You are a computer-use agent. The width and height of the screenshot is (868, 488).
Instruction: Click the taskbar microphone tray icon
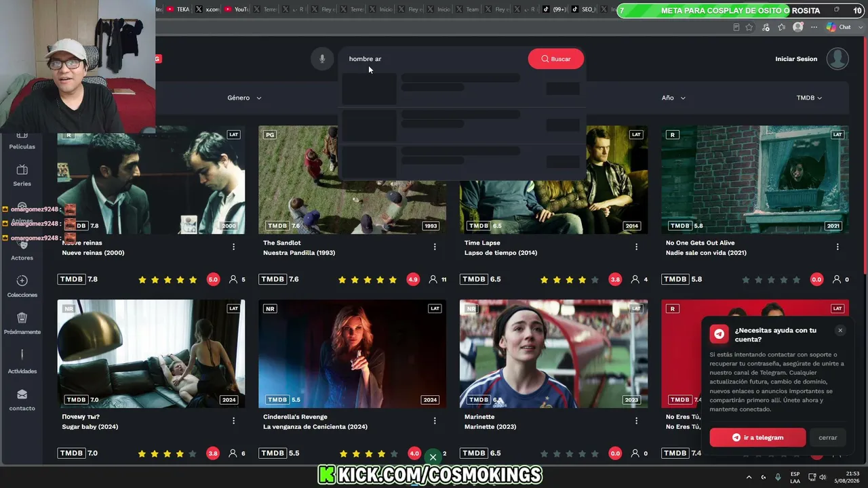pos(778,477)
